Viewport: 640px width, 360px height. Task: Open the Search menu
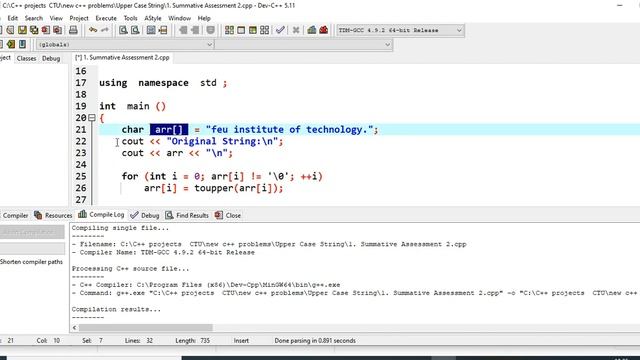33,18
